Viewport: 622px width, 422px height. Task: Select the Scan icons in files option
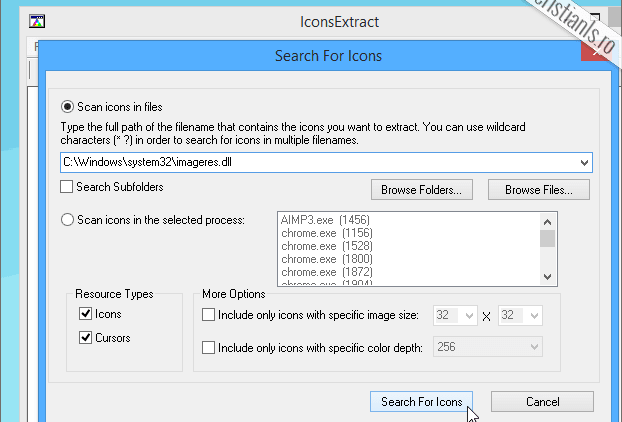pos(68,107)
